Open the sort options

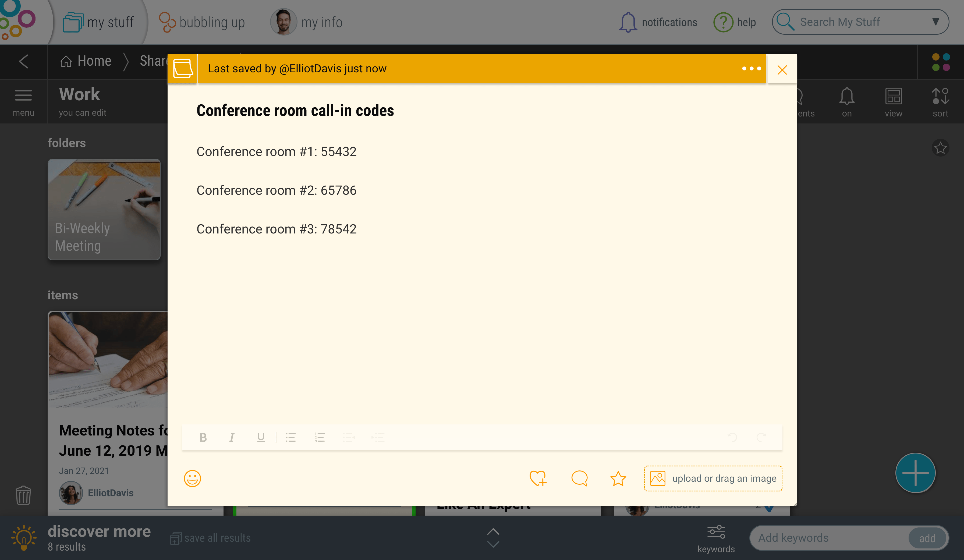[x=940, y=102]
